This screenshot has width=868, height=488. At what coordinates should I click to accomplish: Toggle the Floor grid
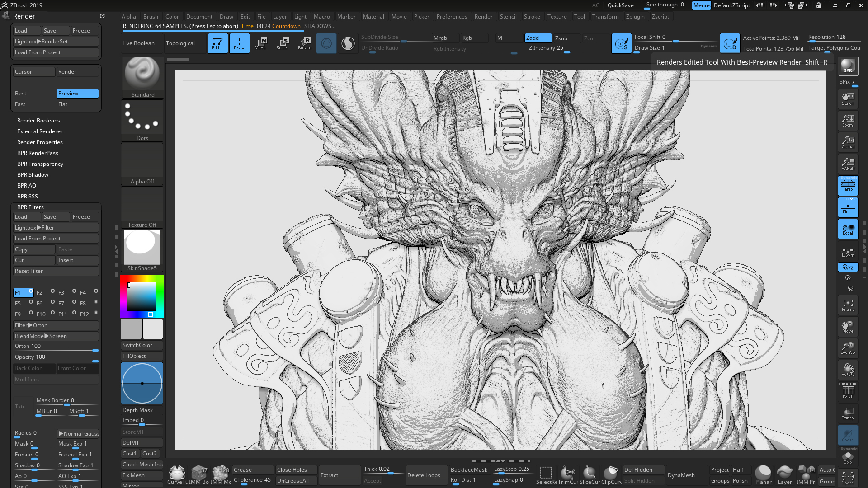coord(848,207)
